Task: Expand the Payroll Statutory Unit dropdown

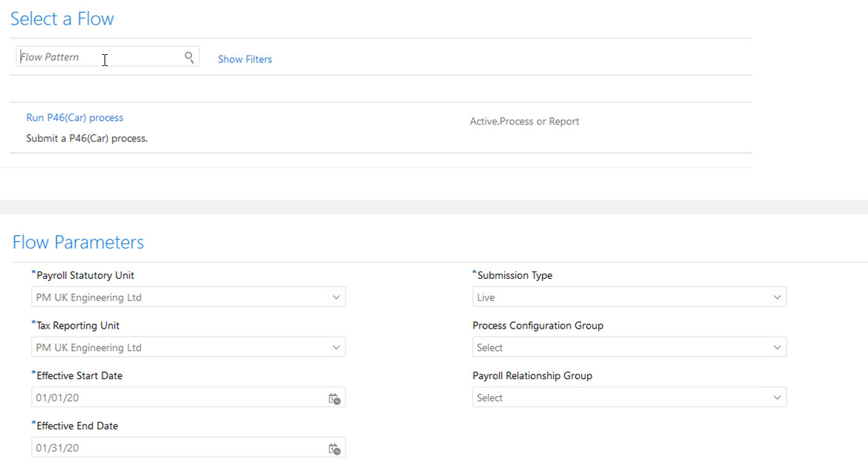Action: (x=336, y=297)
